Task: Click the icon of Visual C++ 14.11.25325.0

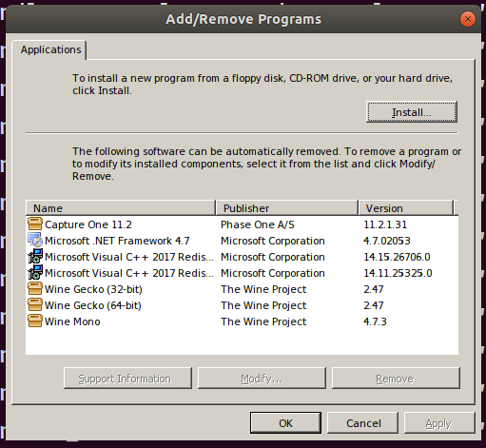Action: click(35, 272)
